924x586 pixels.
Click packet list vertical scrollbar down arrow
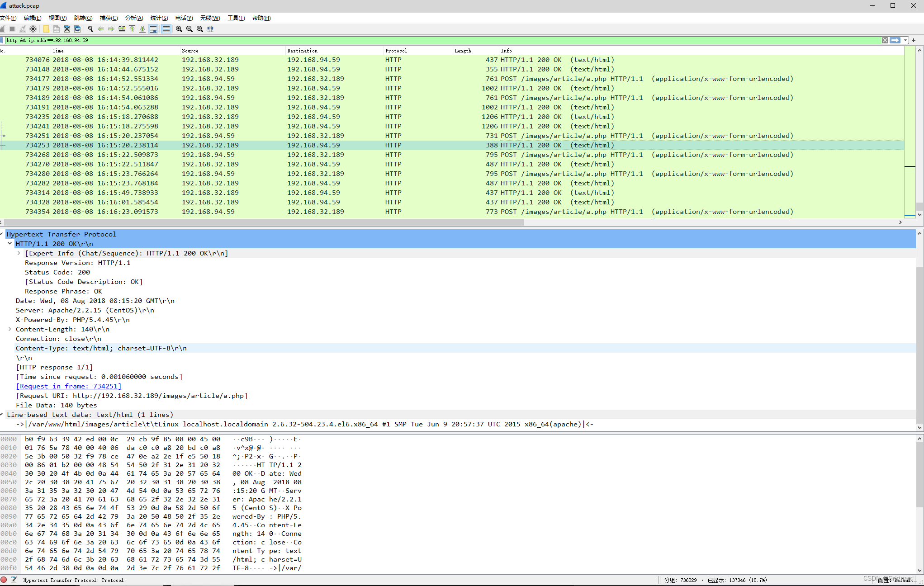tap(919, 215)
